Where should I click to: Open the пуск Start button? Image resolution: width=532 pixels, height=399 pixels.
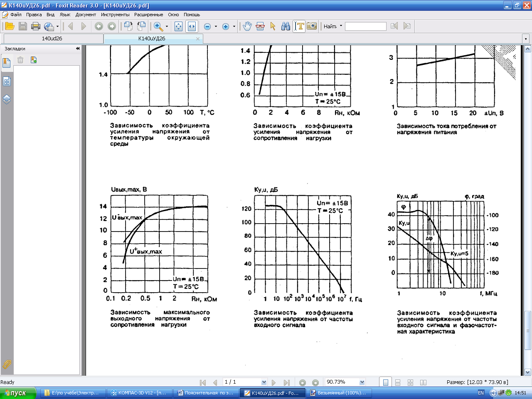[x=18, y=393]
